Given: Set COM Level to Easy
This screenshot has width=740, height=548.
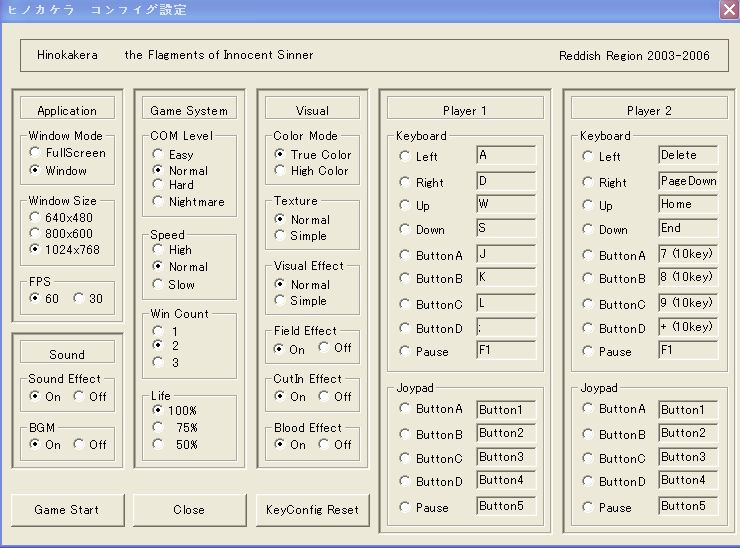Looking at the screenshot, I should (x=158, y=154).
